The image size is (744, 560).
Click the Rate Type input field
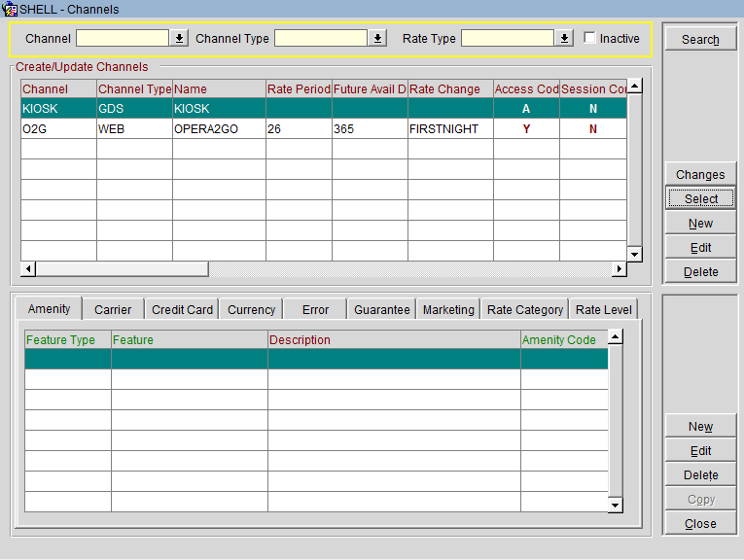coord(508,39)
